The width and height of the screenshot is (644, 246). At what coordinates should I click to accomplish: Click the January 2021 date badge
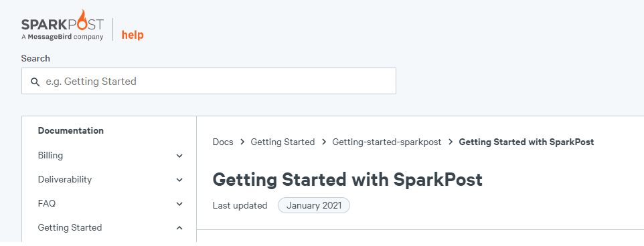(314, 205)
